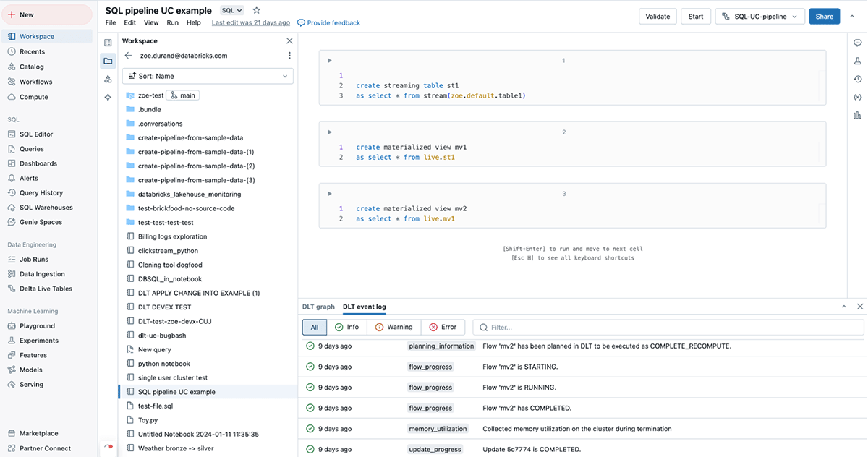Screen dimensions: 868x457
Task: Open the assistant sparkle icon in left rail
Action: click(x=108, y=97)
